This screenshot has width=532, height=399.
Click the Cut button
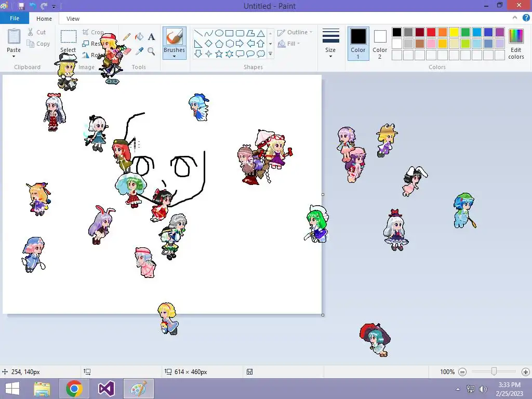pos(37,32)
